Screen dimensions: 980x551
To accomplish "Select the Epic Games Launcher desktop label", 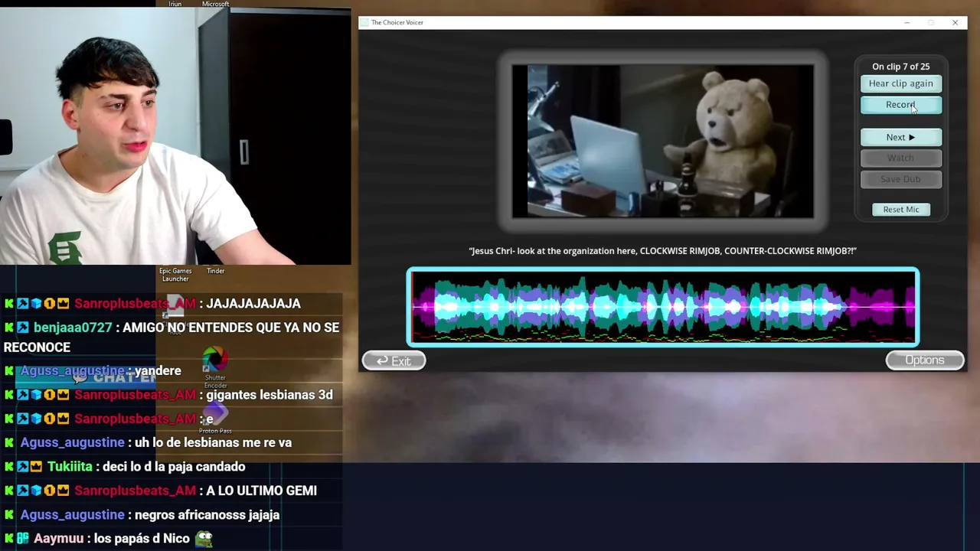I will pos(175,275).
